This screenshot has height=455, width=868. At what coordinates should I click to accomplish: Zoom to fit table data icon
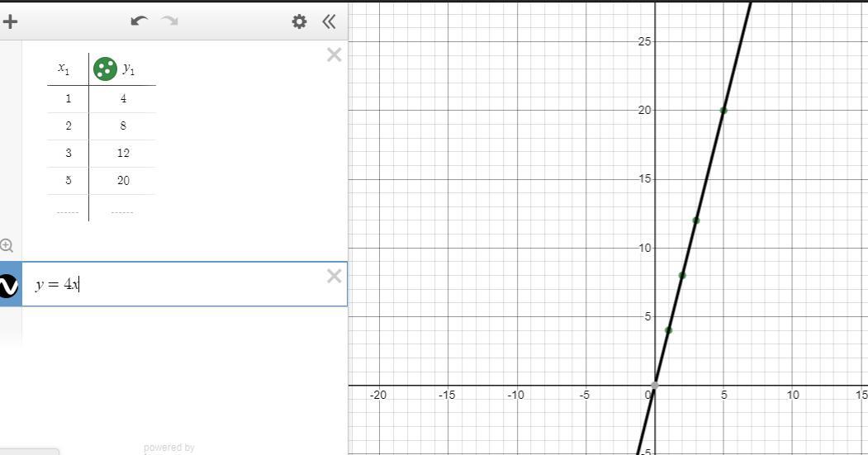[x=6, y=244]
